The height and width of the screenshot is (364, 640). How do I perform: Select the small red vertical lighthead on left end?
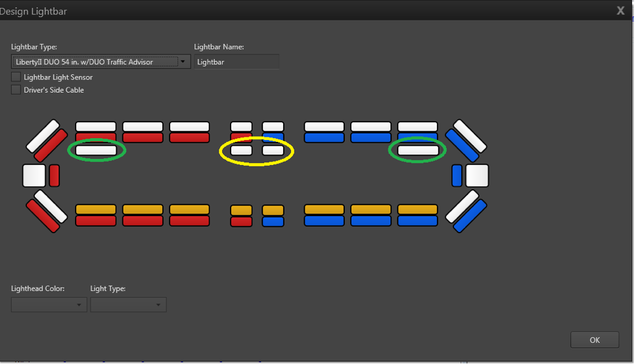click(x=55, y=175)
